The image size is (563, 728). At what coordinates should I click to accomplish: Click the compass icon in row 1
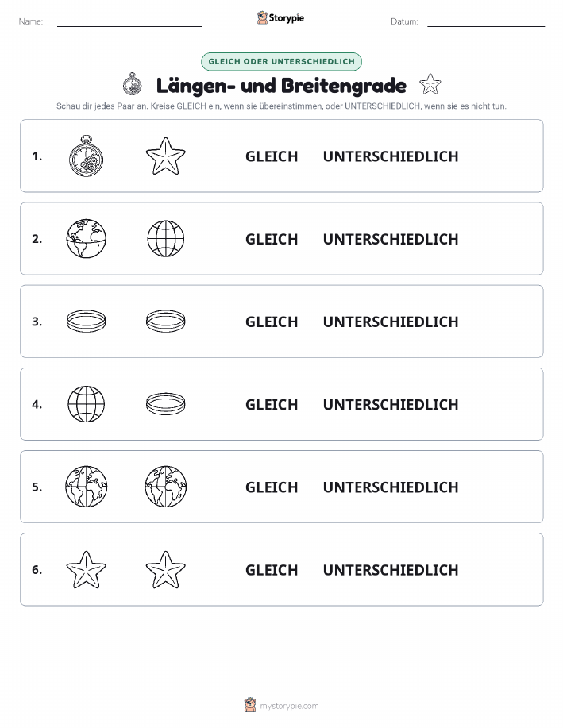(x=87, y=156)
